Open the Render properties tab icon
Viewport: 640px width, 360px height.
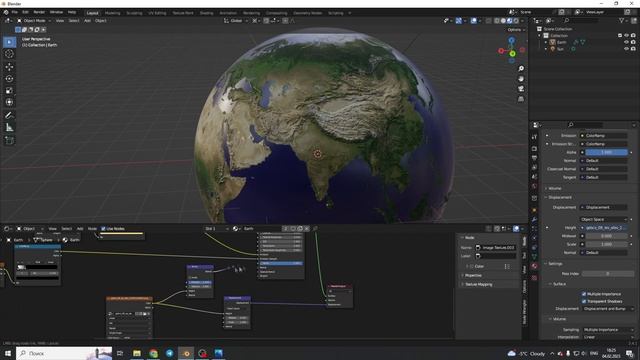pyautogui.click(x=534, y=149)
